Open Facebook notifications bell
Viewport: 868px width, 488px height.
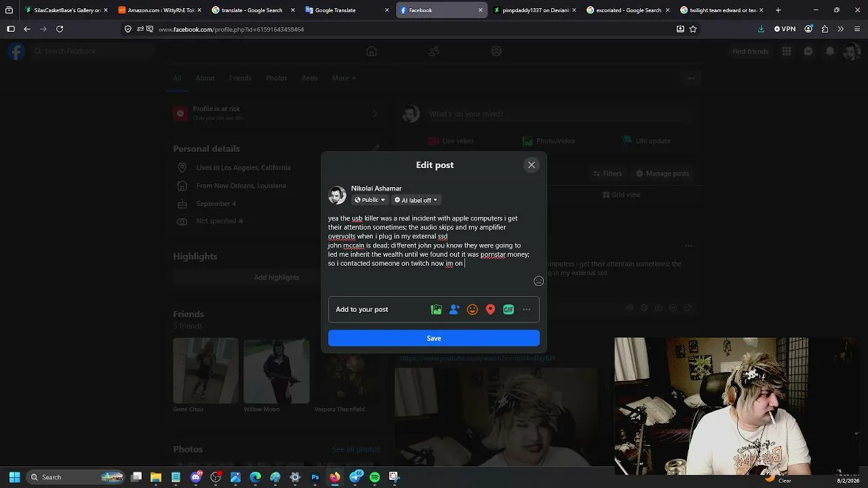[830, 52]
